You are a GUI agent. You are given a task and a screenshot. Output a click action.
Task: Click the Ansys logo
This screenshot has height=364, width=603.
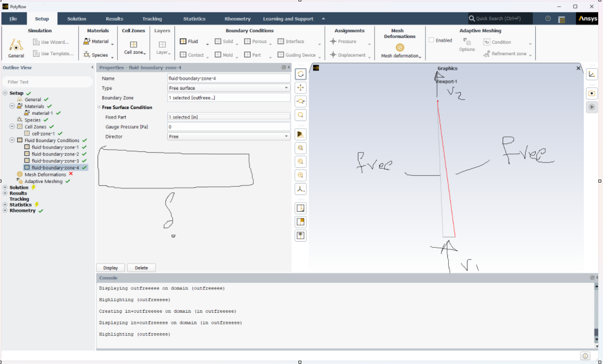tap(587, 19)
